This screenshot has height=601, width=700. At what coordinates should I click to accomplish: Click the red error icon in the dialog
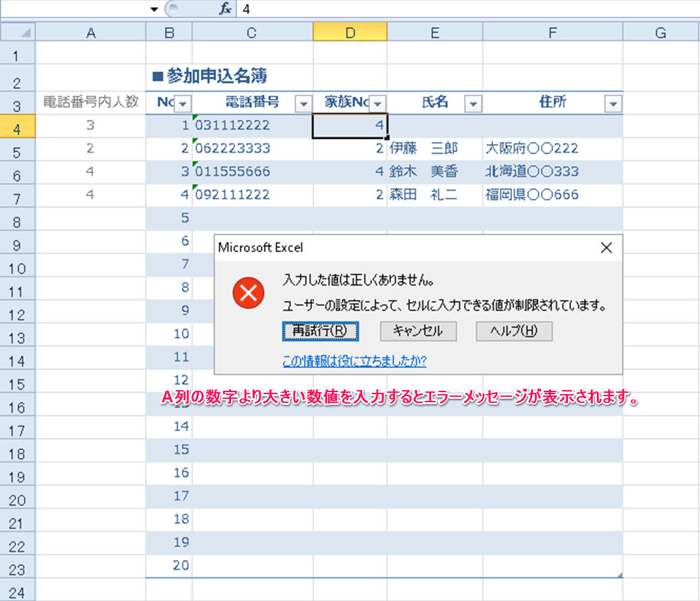click(x=249, y=292)
